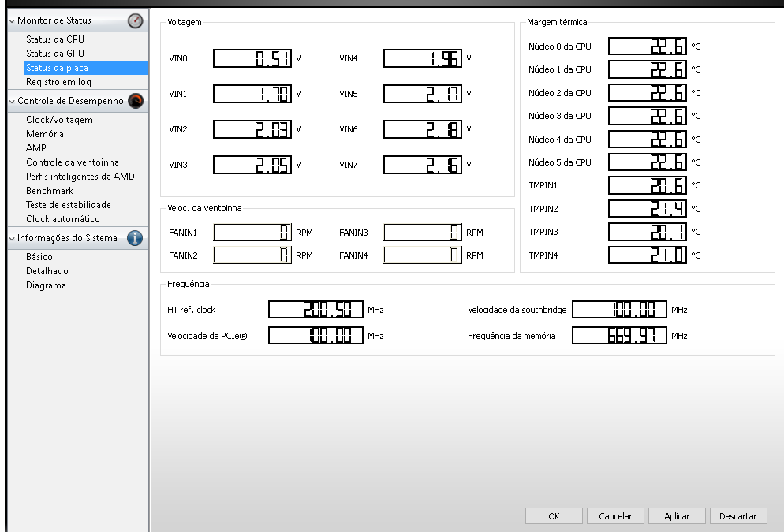Open Teste de estabilidade page

click(x=69, y=205)
